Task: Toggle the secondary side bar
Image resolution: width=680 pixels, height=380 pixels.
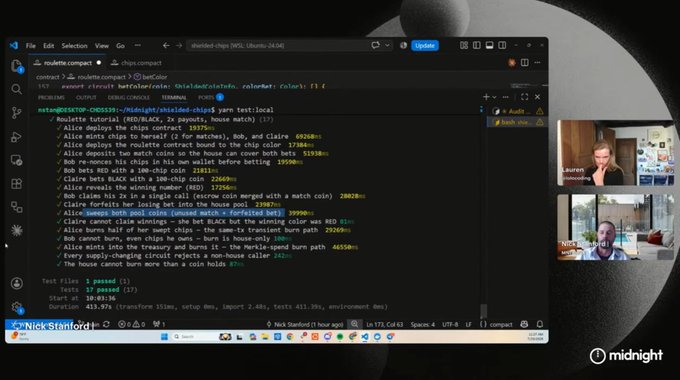Action: (502, 45)
